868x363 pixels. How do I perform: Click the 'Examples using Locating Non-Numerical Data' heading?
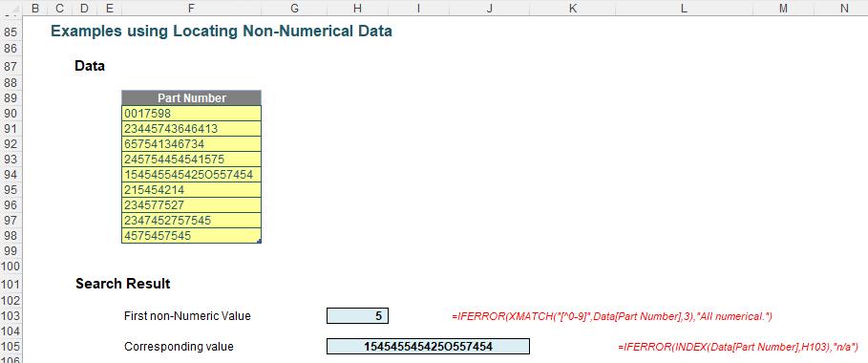coord(222,32)
